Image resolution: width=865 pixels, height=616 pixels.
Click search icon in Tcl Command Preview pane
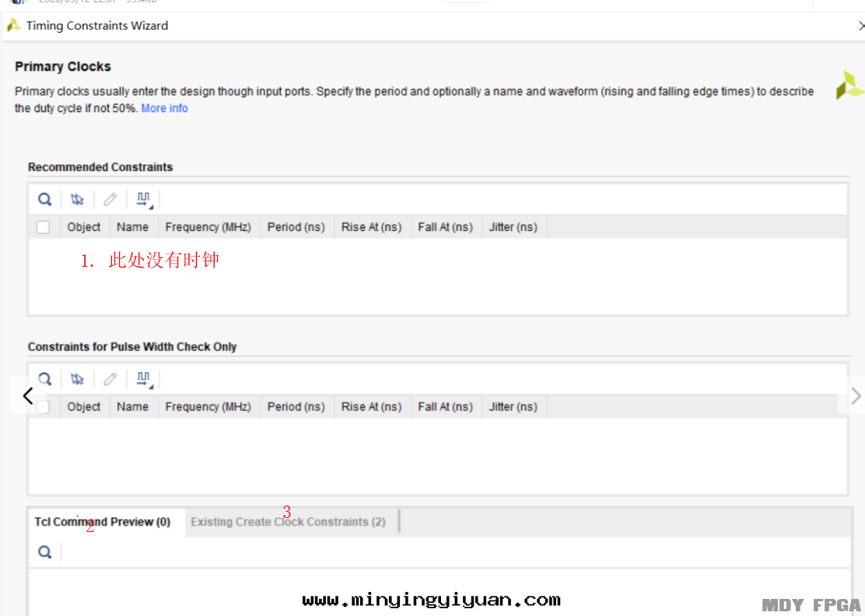pyautogui.click(x=45, y=552)
